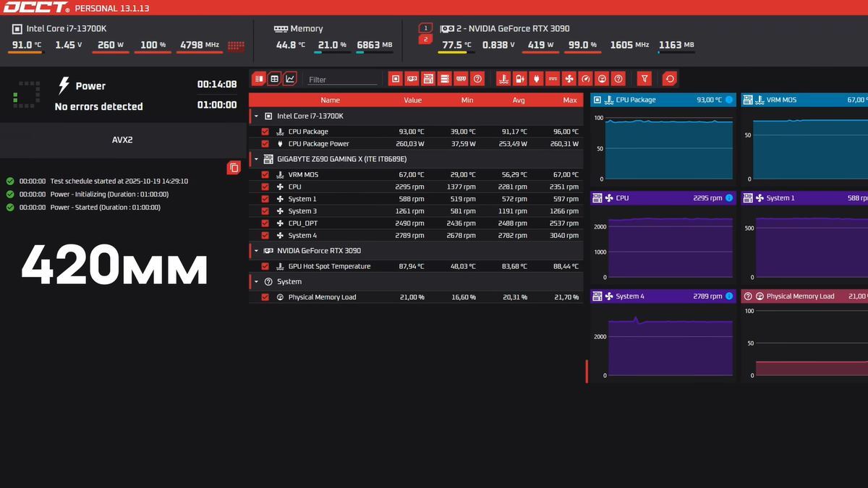The height and width of the screenshot is (488, 868).
Task: Click the lightning bolt Power test icon
Action: click(x=64, y=86)
